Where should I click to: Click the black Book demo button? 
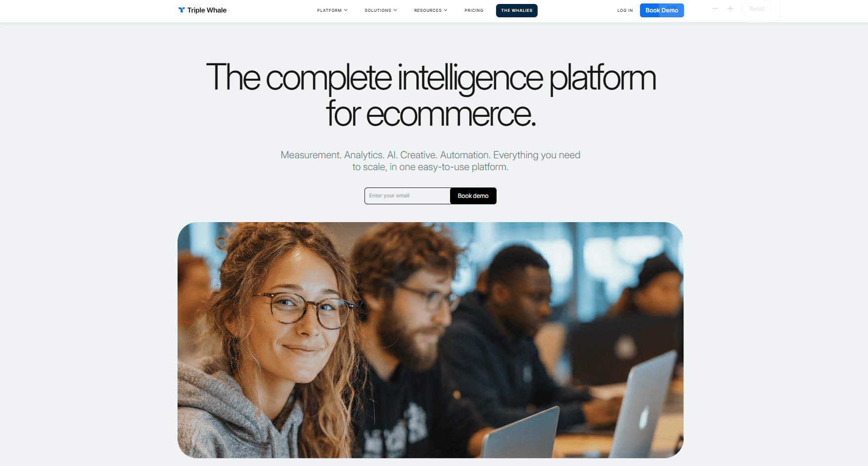click(473, 196)
